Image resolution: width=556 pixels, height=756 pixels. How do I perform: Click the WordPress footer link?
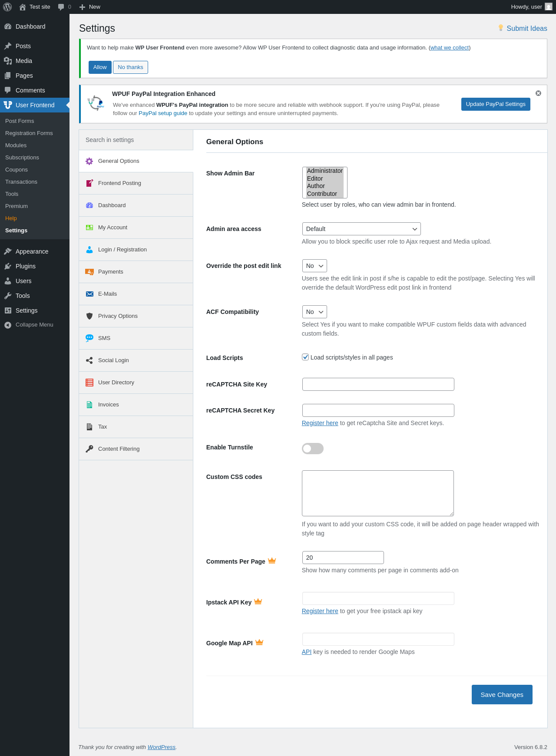click(x=162, y=747)
